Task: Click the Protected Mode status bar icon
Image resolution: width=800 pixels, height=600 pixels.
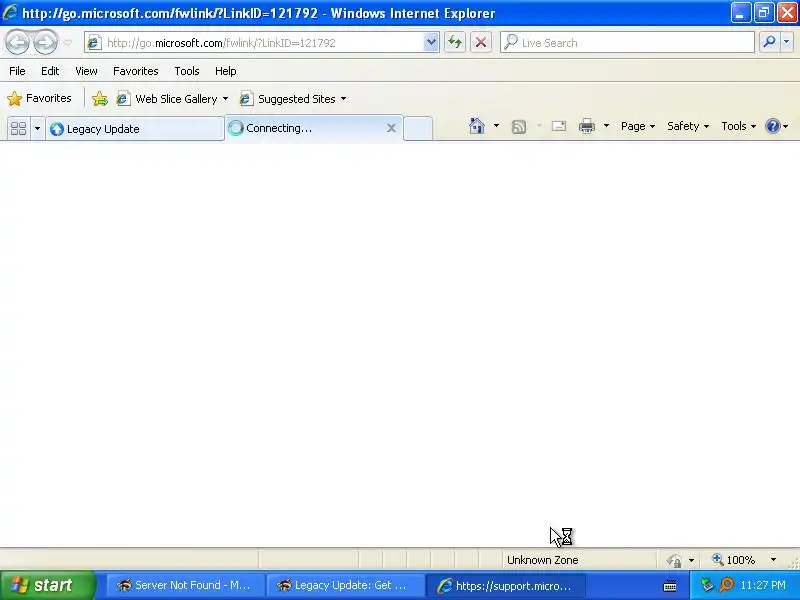Action: click(x=675, y=561)
